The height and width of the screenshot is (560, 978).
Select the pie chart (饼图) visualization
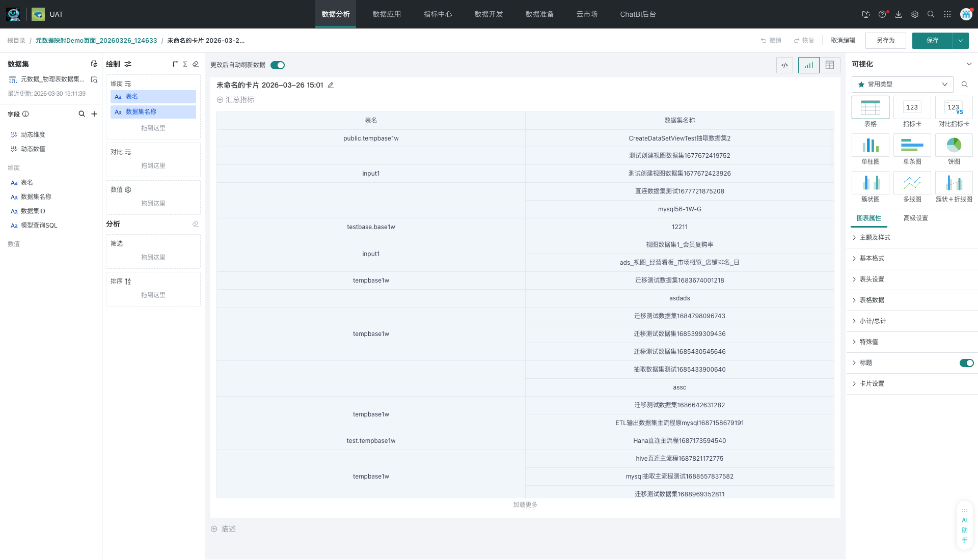click(954, 146)
